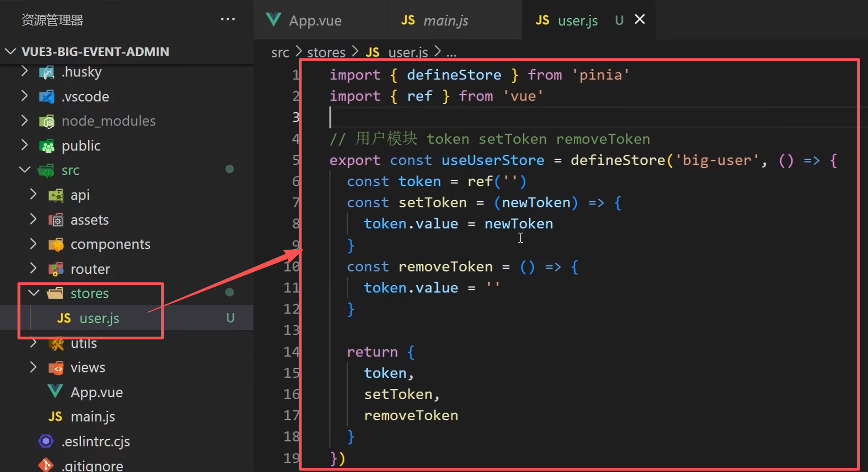Click the modified dot on src row
The image size is (868, 472).
click(229, 169)
